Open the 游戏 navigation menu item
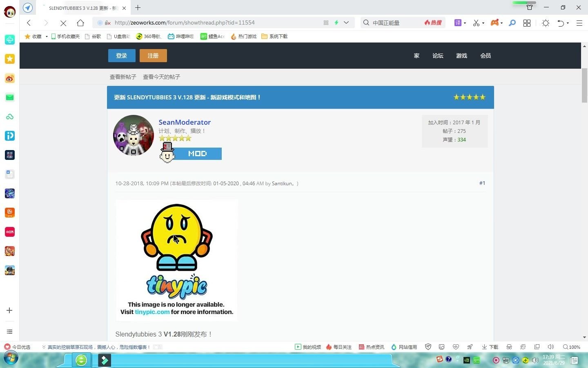Viewport: 588px width, 368px height. [461, 56]
